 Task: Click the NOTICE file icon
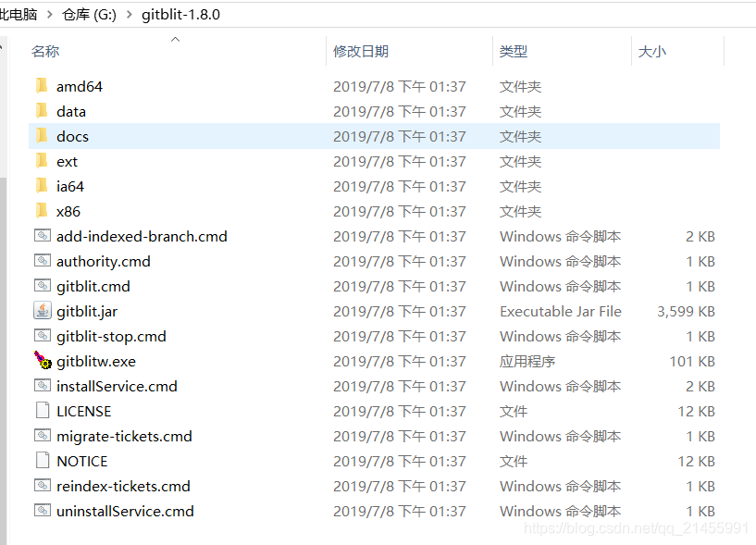pyautogui.click(x=43, y=460)
